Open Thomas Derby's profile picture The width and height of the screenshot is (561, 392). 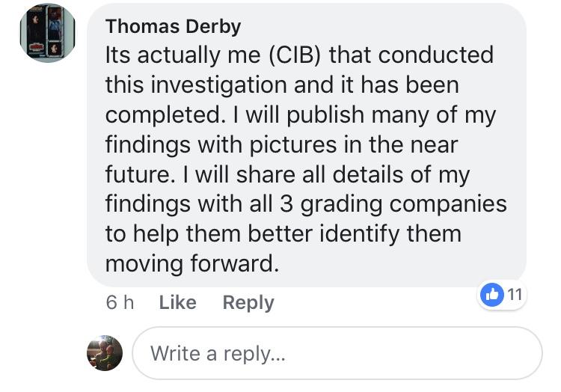tap(47, 33)
